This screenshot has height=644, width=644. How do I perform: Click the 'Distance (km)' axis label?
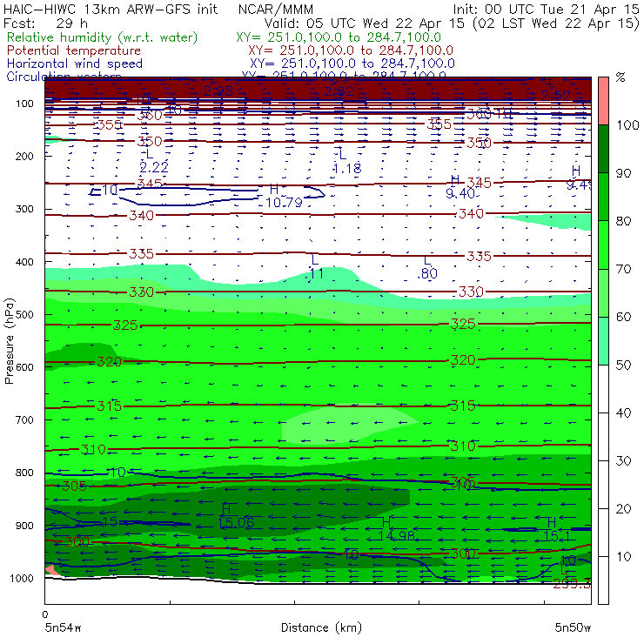[x=321, y=627]
